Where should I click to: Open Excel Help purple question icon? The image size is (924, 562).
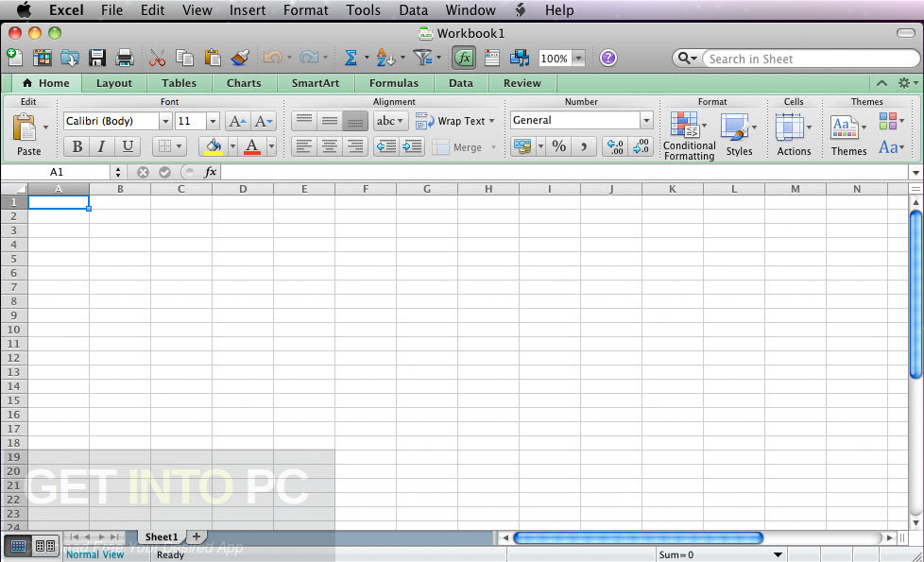pyautogui.click(x=608, y=58)
